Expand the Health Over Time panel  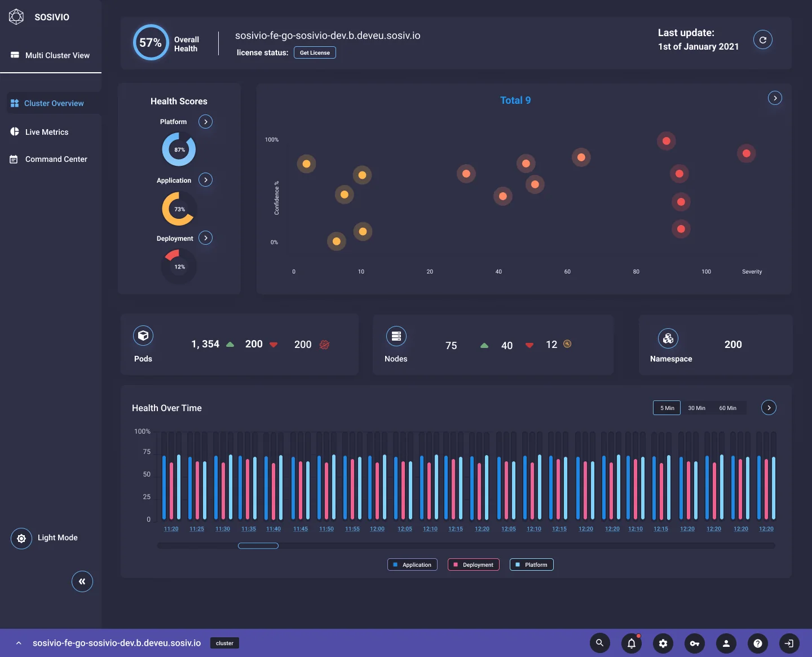(769, 408)
